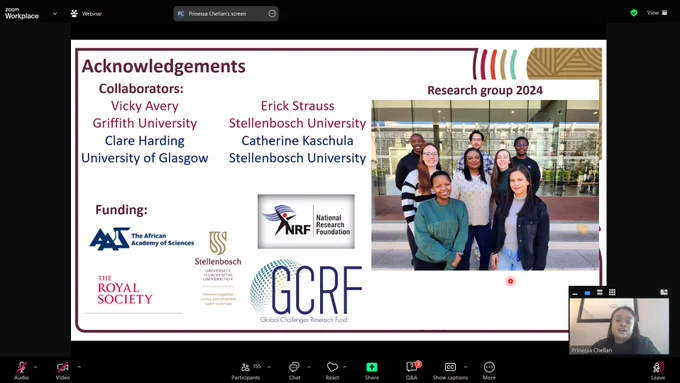Click the 'Acknowledgements' slide title
The image size is (680, 383).
163,66
